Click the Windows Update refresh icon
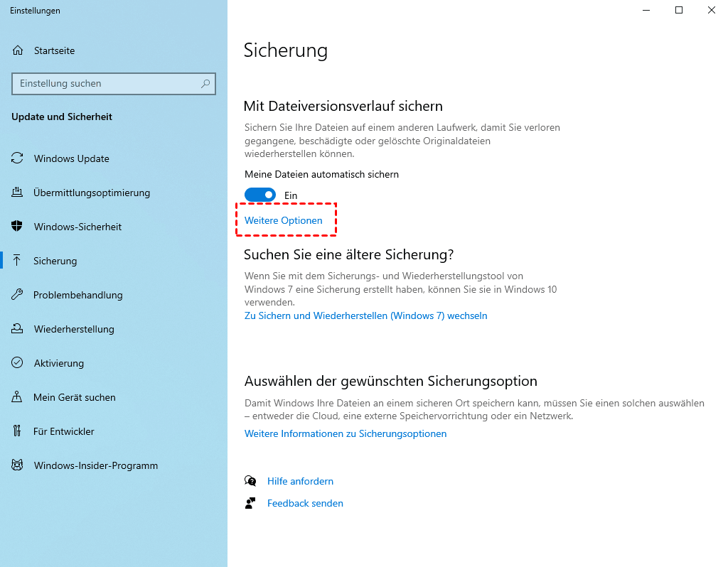728x567 pixels. pyautogui.click(x=18, y=158)
